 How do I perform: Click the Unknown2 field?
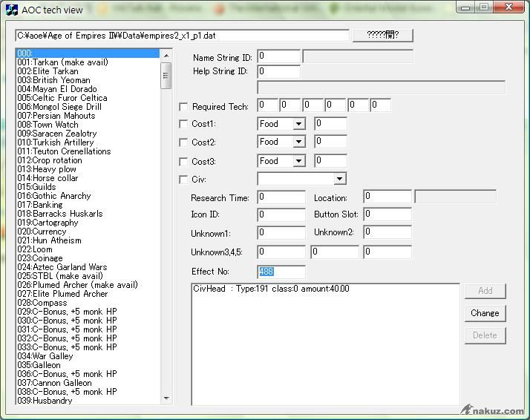click(x=387, y=232)
